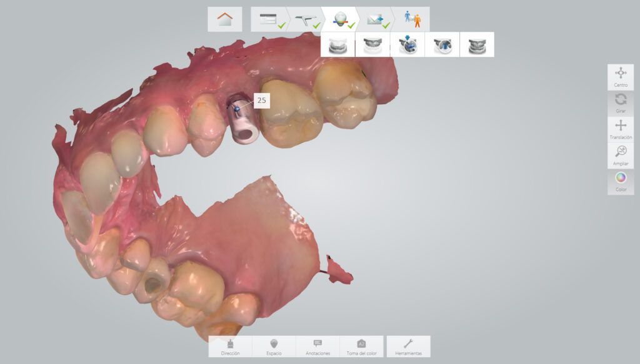Select the analyze tooth model step
The height and width of the screenshot is (364, 640).
tap(340, 19)
